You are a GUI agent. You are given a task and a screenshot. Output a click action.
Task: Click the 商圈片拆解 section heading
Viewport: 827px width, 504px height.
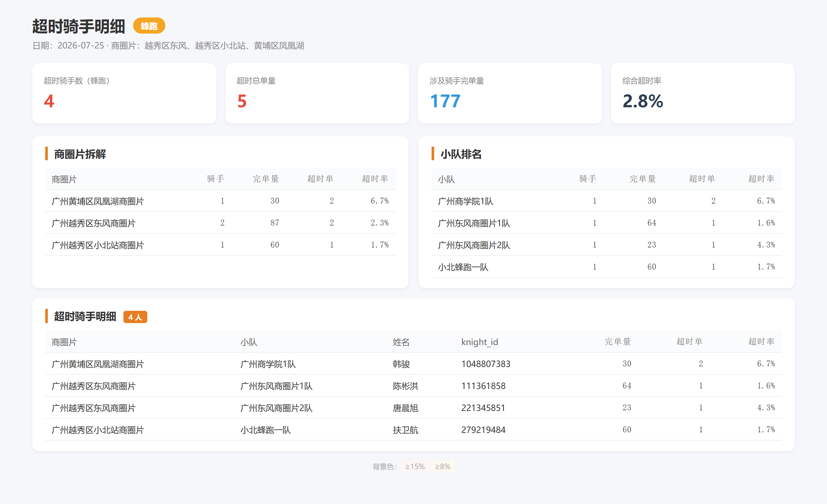[x=80, y=154]
